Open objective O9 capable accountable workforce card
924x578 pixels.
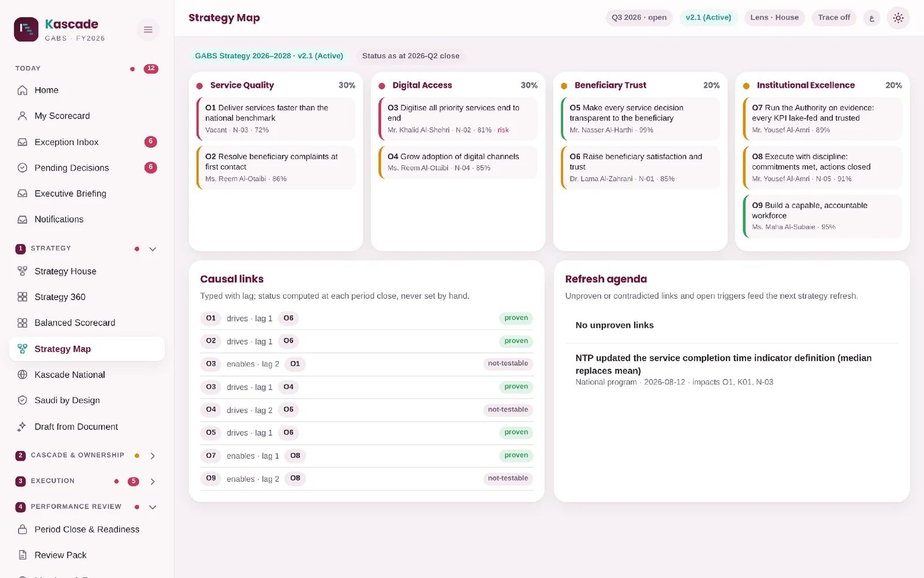822,216
